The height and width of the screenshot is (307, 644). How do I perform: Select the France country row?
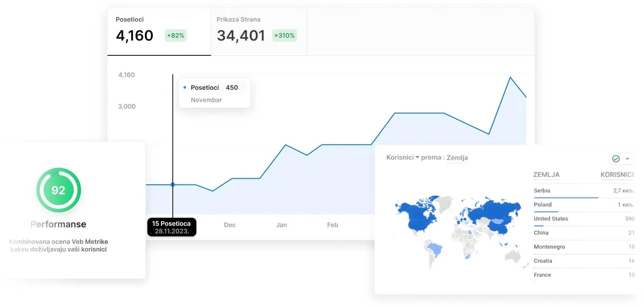point(584,275)
